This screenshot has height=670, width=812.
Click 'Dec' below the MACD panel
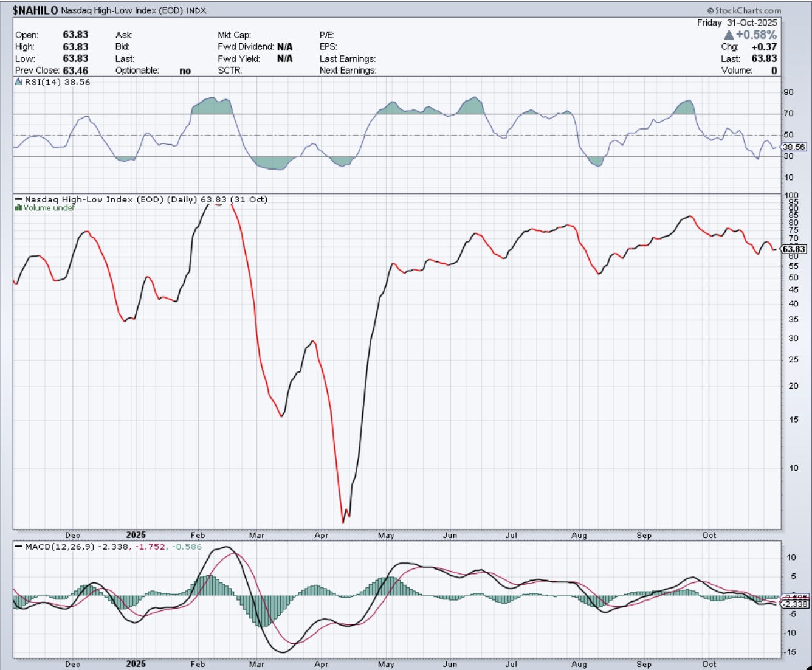click(72, 664)
